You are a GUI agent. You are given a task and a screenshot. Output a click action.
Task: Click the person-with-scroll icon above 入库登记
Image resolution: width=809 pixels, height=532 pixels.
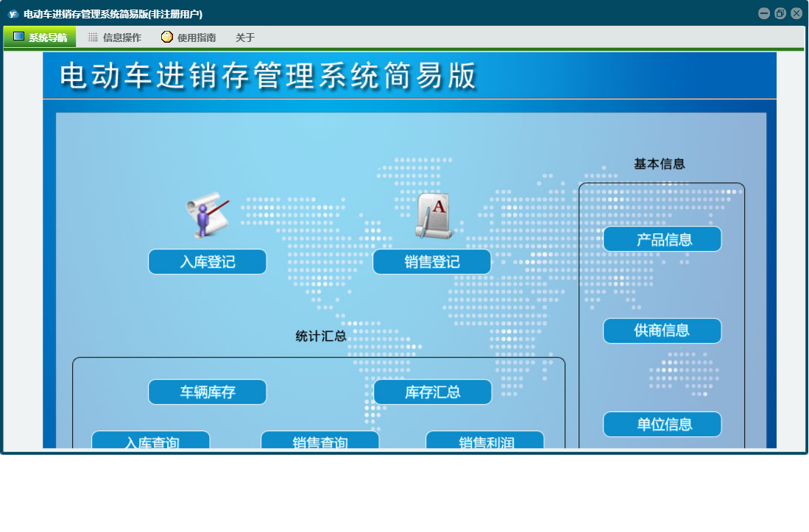[x=207, y=215]
